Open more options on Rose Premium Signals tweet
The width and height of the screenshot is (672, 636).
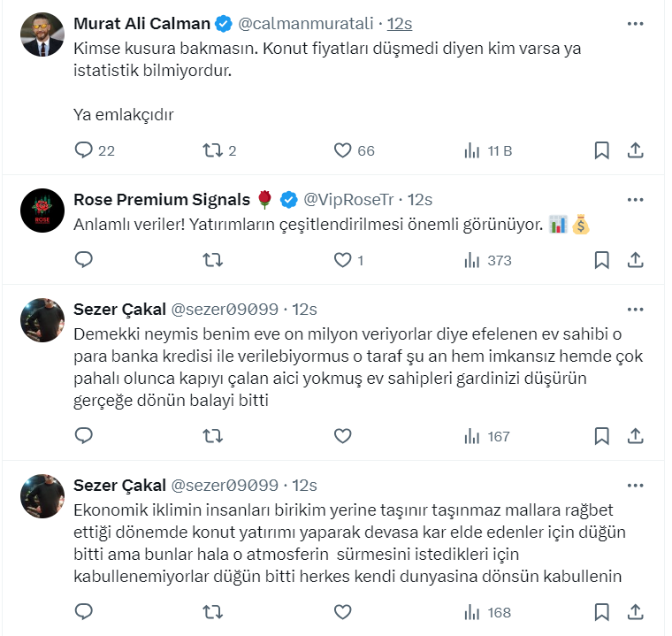click(x=635, y=199)
